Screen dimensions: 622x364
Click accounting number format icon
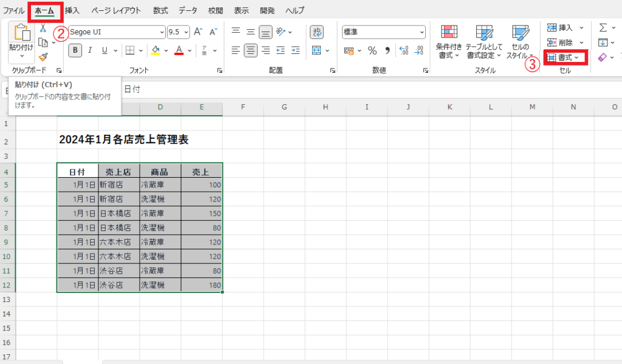pos(349,50)
